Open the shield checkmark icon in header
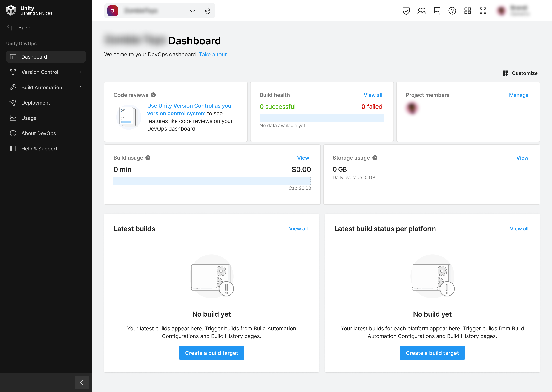The image size is (552, 392). point(406,11)
